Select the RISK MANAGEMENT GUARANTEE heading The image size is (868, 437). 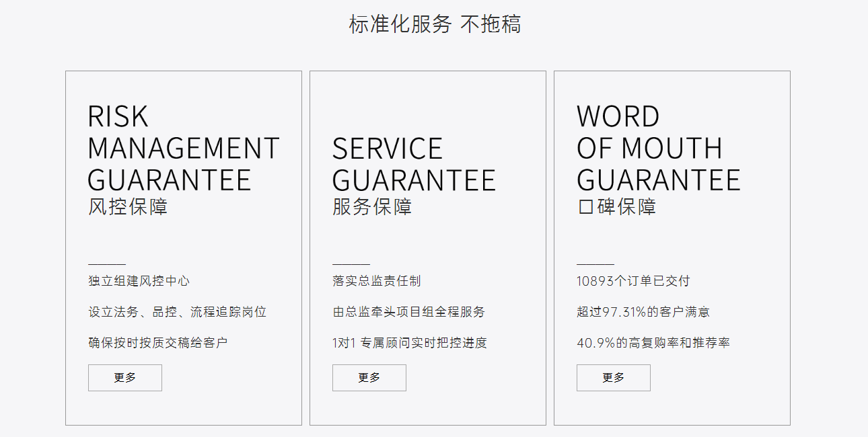coord(183,149)
